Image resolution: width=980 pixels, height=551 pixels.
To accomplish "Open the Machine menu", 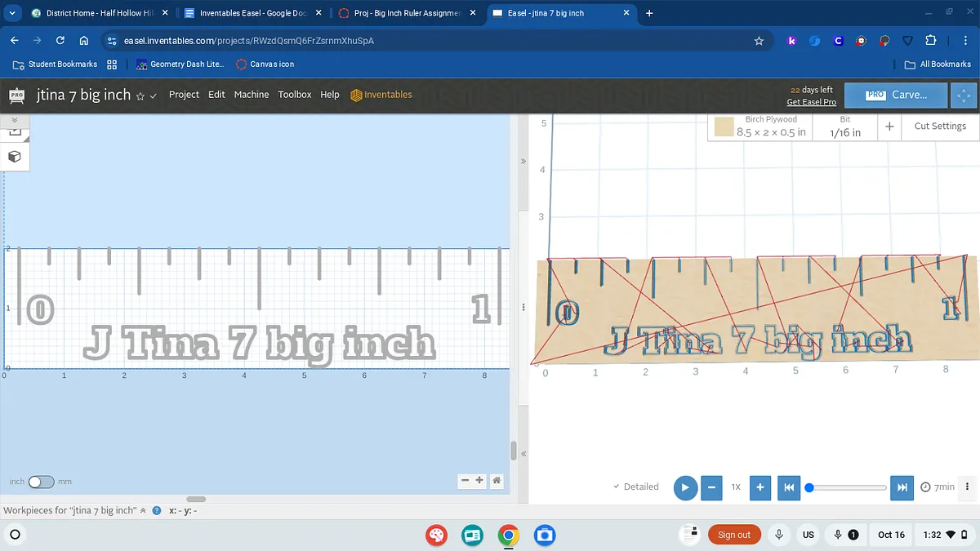I will (x=251, y=95).
